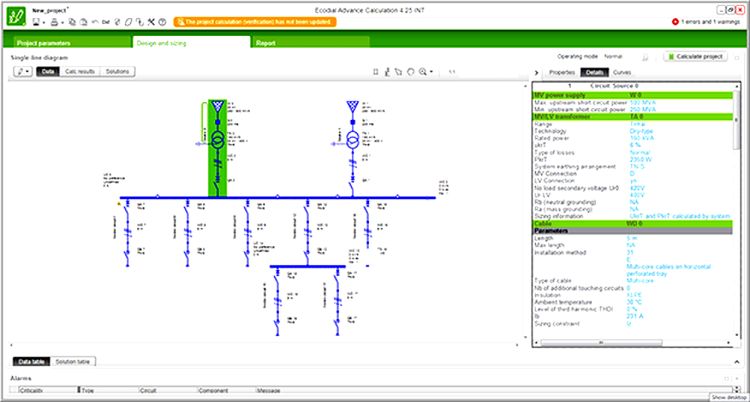The width and height of the screenshot is (750, 402).
Task: Click the question mark Help icon
Action: [x=162, y=22]
